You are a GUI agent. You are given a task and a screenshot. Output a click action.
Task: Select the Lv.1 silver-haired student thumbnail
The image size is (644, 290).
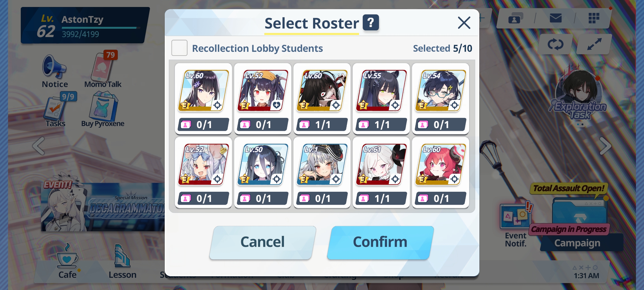click(322, 165)
